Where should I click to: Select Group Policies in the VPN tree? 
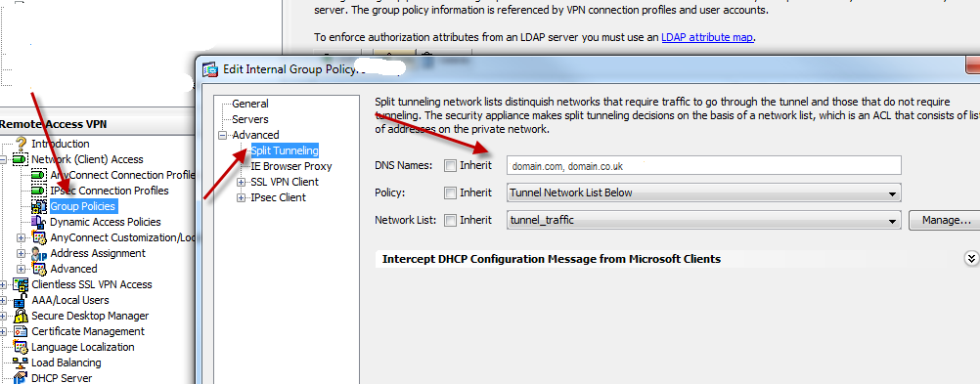83,206
